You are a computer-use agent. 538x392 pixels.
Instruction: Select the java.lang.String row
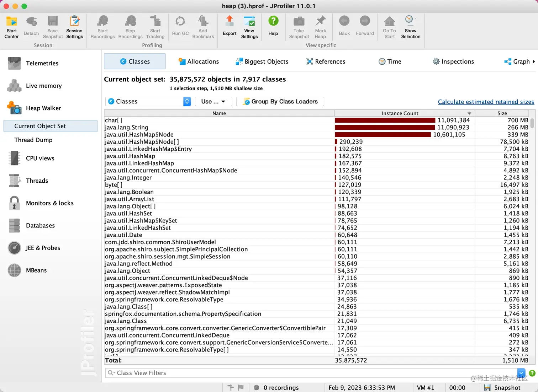click(x=317, y=128)
